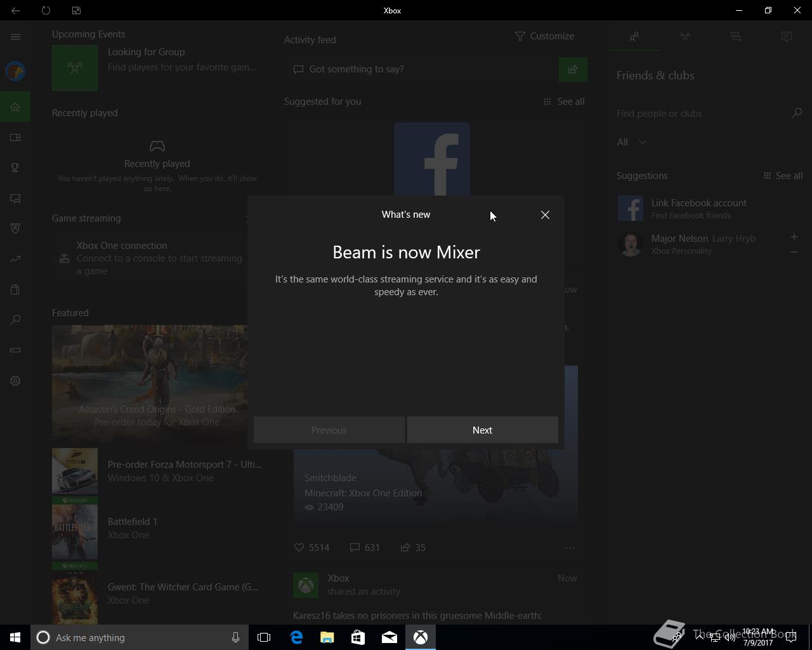Open Microsoft Edge from taskbar
Viewport: 812px width, 650px height.
(296, 637)
